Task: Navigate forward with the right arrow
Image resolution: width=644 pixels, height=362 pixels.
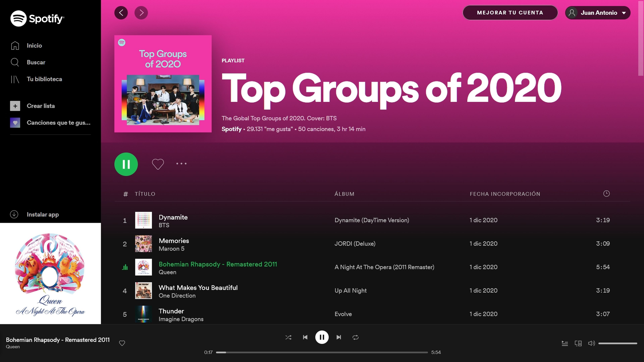Action: pos(141,13)
